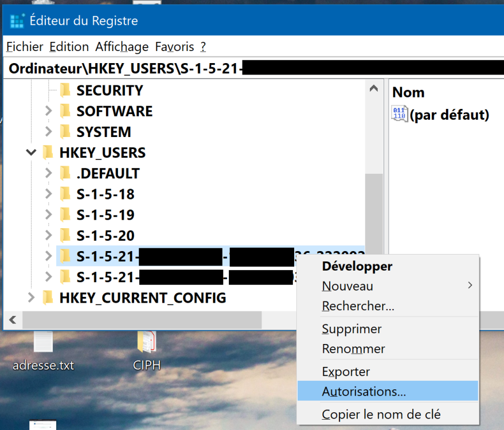Select the S-1-5-19 key label
504x430 pixels.
[x=106, y=215]
